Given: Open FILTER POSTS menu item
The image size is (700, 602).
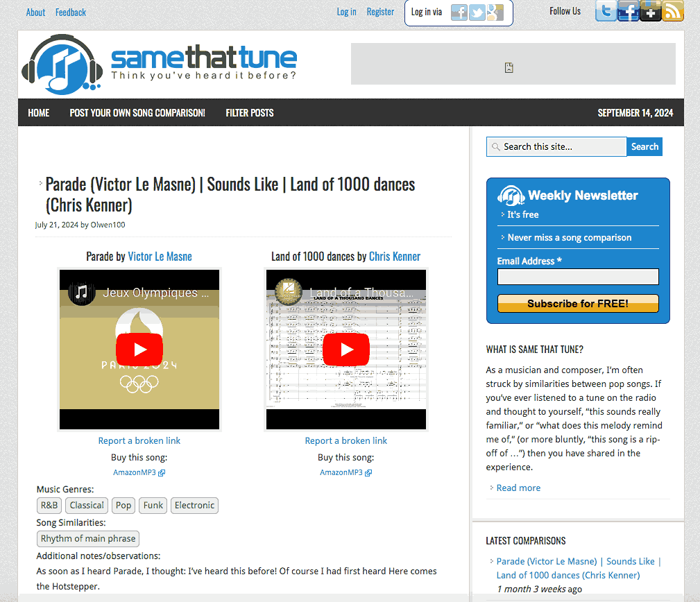Looking at the screenshot, I should pyautogui.click(x=250, y=113).
